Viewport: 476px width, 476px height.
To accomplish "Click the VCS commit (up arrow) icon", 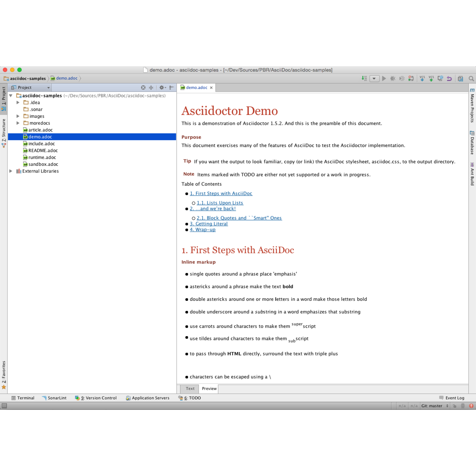I will (x=431, y=78).
